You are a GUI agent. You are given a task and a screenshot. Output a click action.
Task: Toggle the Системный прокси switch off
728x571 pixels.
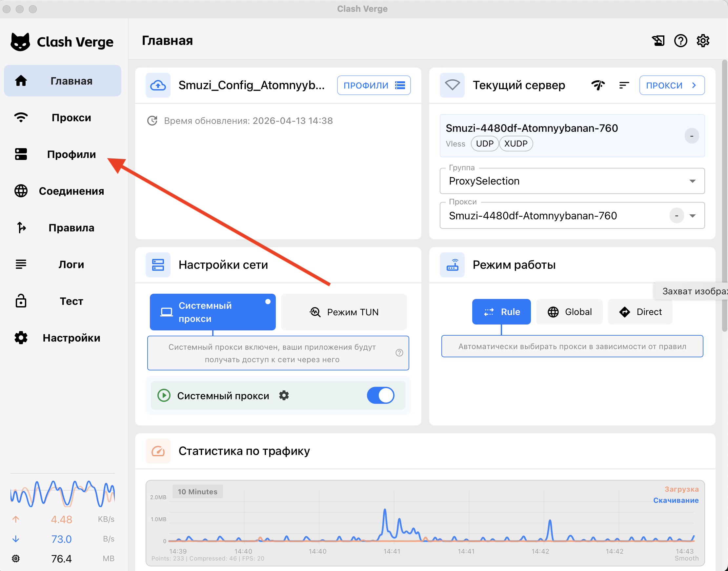click(x=380, y=396)
